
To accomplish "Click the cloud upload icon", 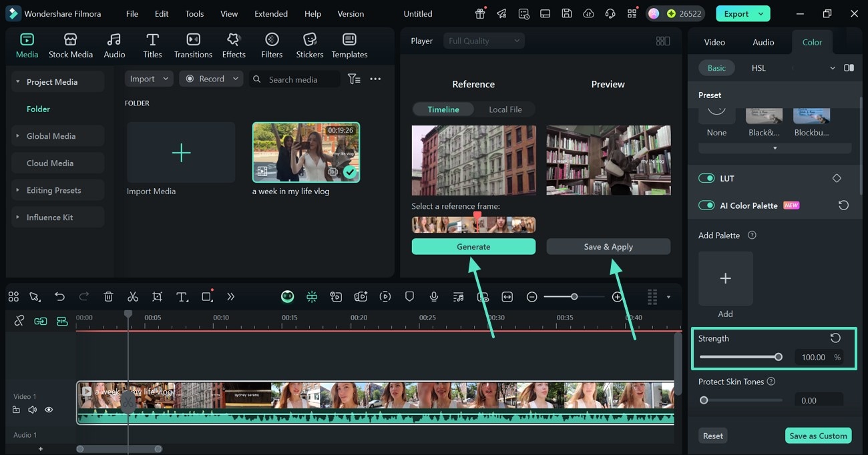I will tap(588, 13).
